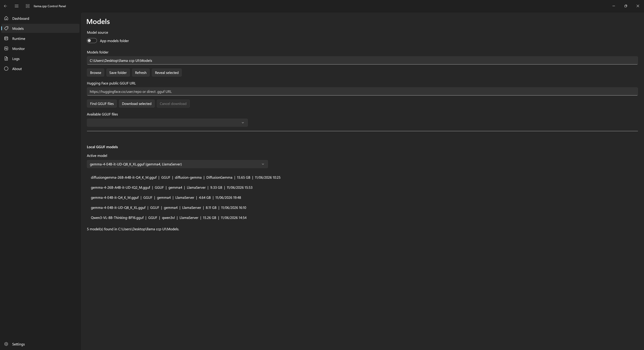Screen dimensions: 644x350
Task: Open the Logs page
Action: coord(40,59)
